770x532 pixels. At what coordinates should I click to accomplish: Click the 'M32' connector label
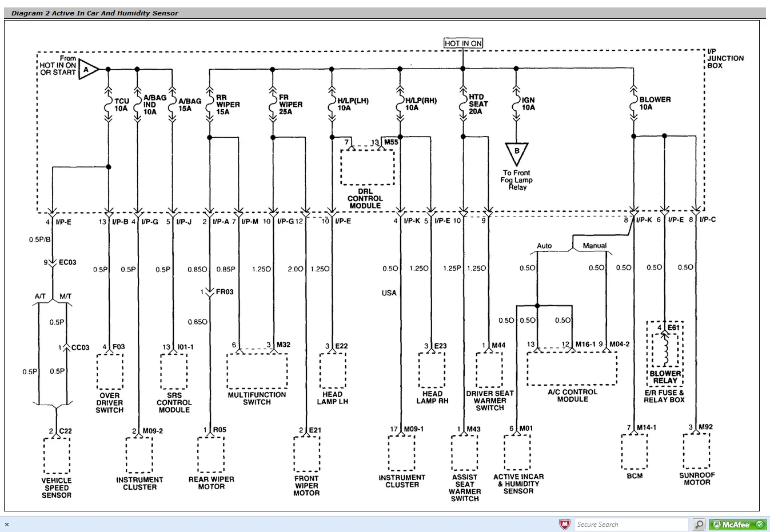(284, 345)
